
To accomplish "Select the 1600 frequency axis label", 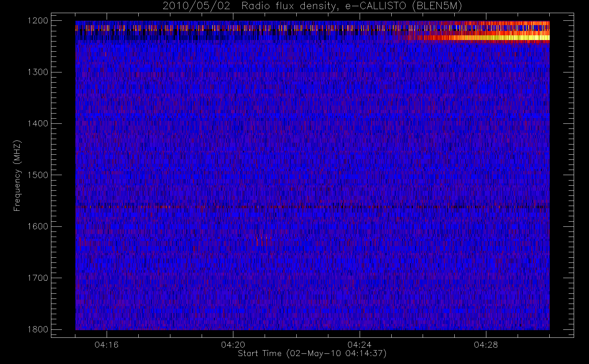I will 38,226.
